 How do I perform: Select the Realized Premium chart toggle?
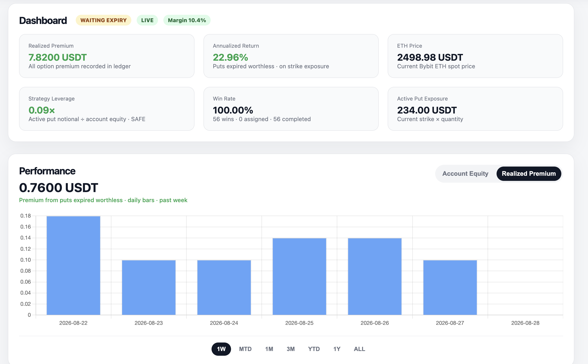click(x=529, y=173)
